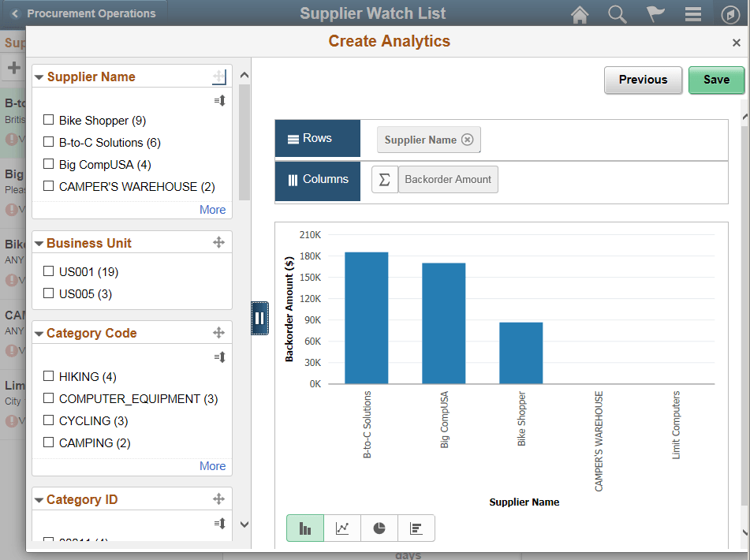Open the Actions hamburger menu in the header
Image resolution: width=750 pixels, height=560 pixels.
click(x=693, y=13)
